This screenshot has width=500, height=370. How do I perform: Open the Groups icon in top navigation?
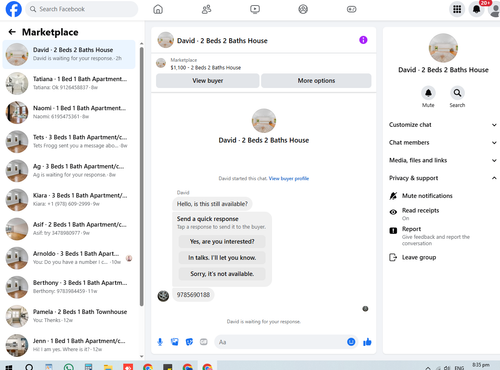pos(303,9)
